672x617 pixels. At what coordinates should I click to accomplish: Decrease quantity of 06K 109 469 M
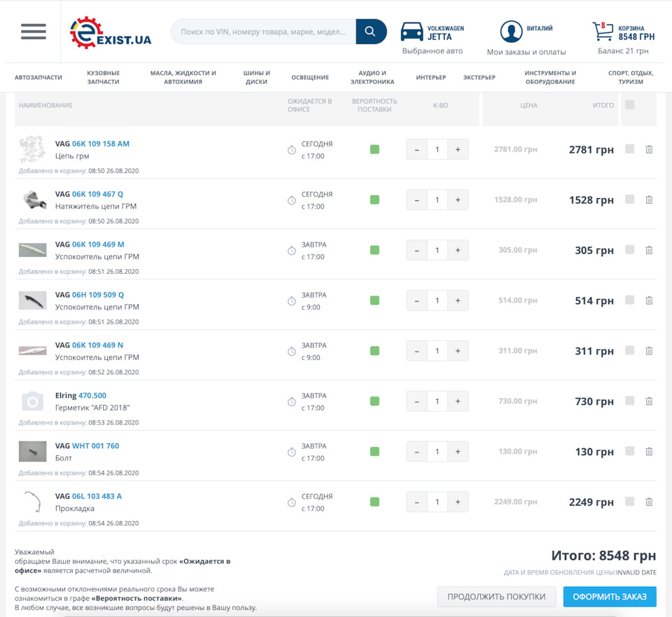(x=416, y=251)
